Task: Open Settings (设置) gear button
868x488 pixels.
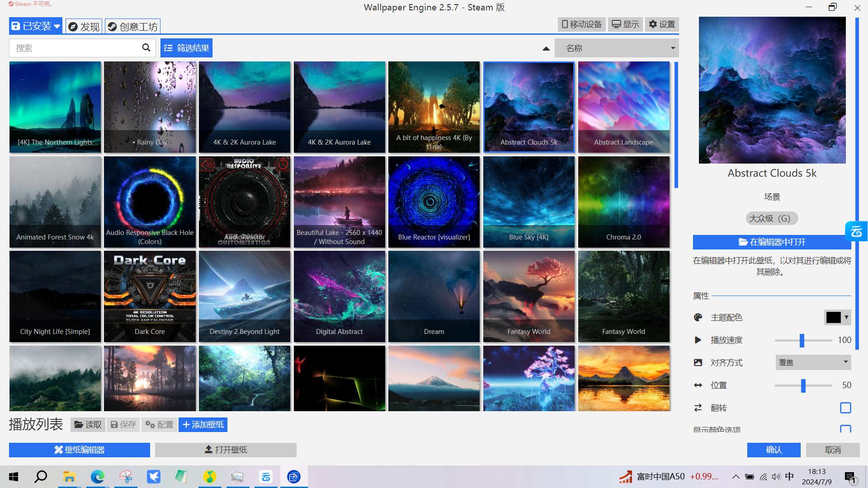Action: (x=662, y=24)
